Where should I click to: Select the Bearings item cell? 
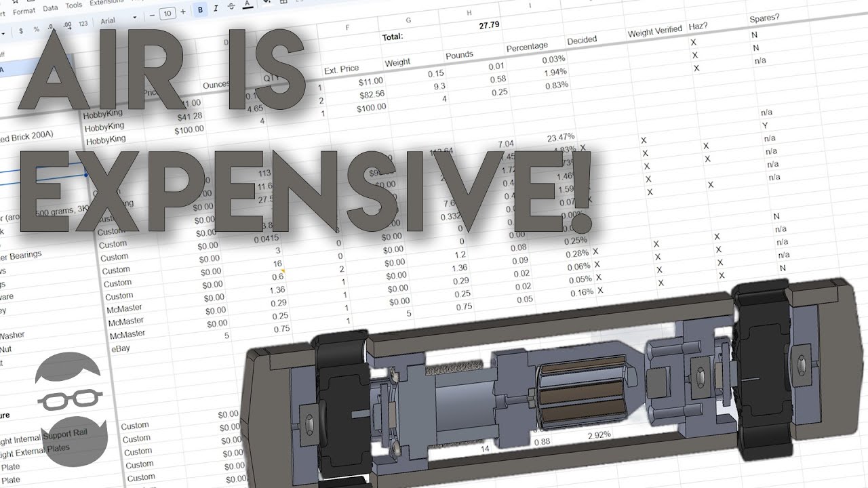(20, 256)
